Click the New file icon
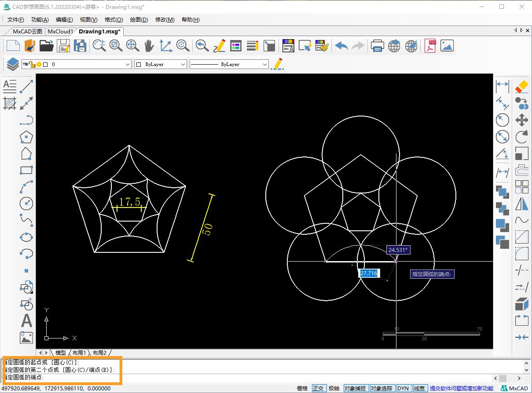Screen dimensions: 532x393 click(x=13, y=46)
